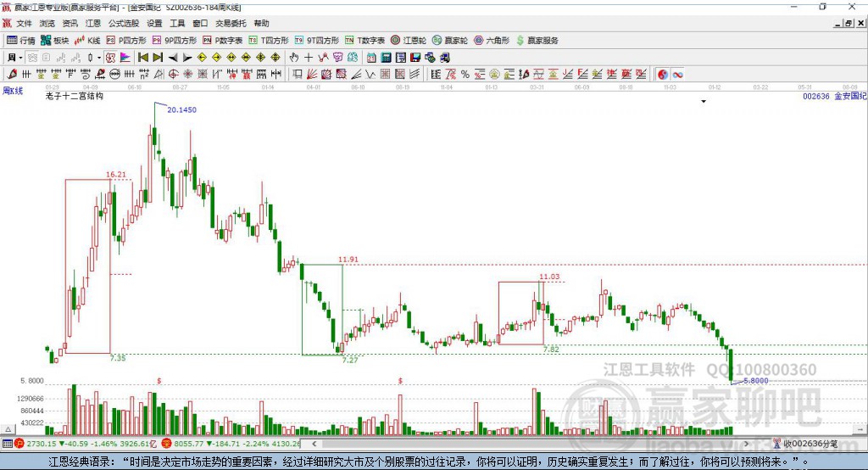This screenshot has height=470, width=868.
Task: Open the 文件 menu
Action: coord(24,23)
